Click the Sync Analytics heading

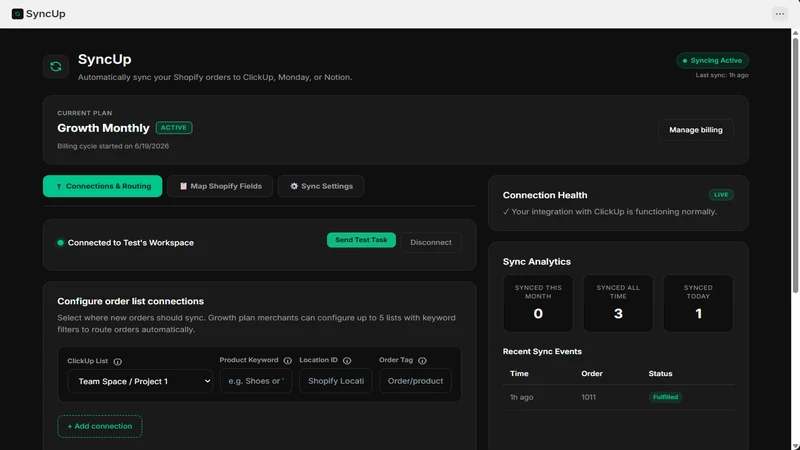tap(537, 261)
